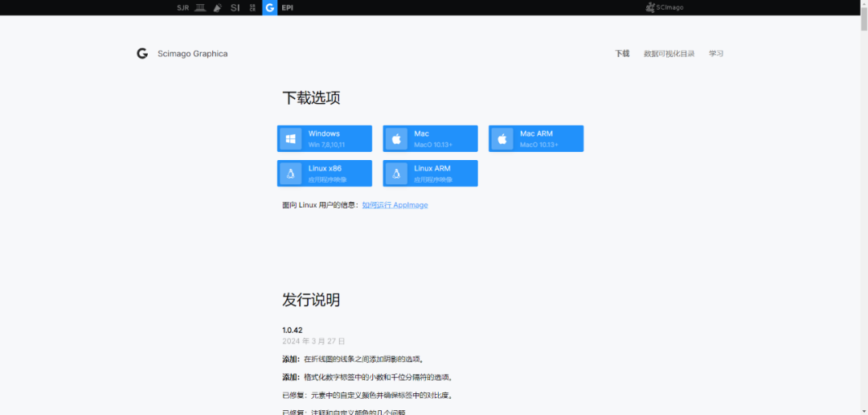The image size is (868, 415).
Task: Open the 下载 navigation item
Action: tap(622, 54)
